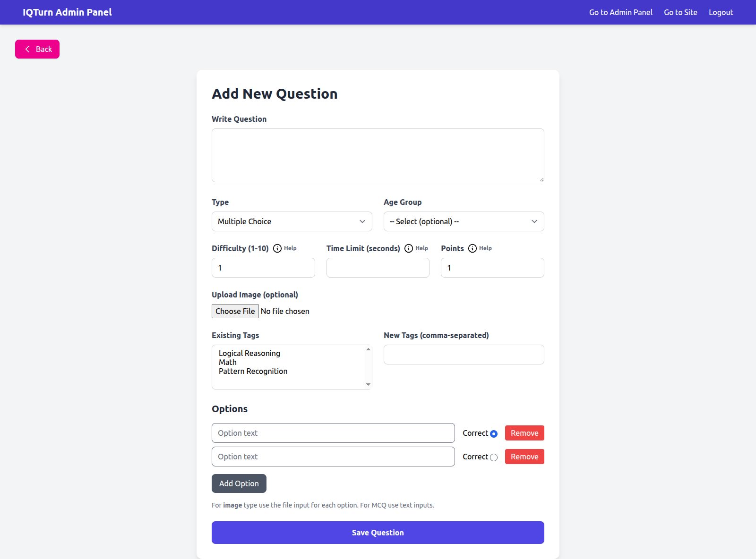This screenshot has width=756, height=559.
Task: Mark first option as Correct
Action: pyautogui.click(x=494, y=434)
